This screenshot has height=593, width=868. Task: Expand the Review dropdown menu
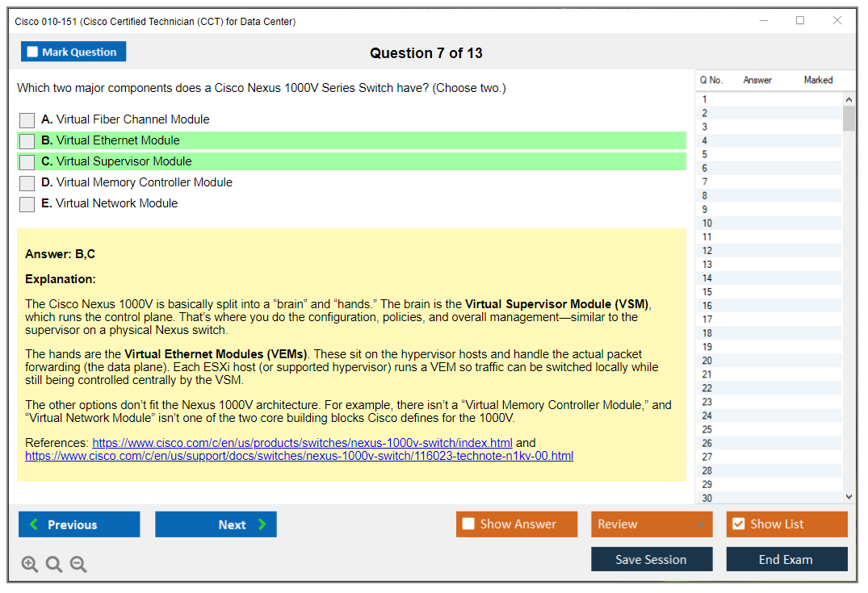700,524
